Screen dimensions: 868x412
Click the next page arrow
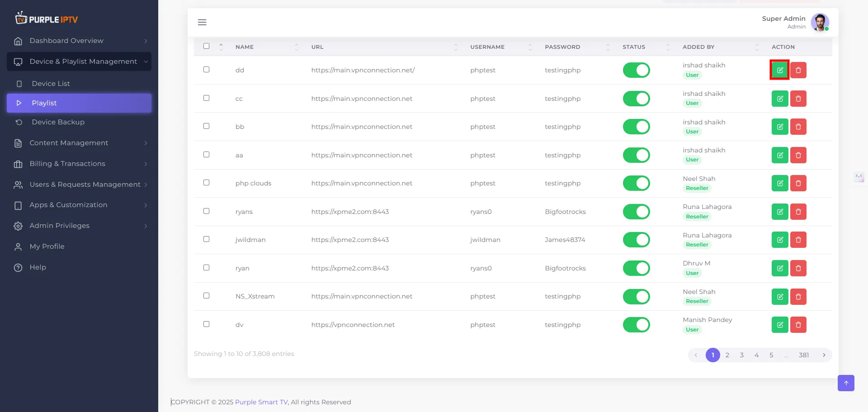824,355
